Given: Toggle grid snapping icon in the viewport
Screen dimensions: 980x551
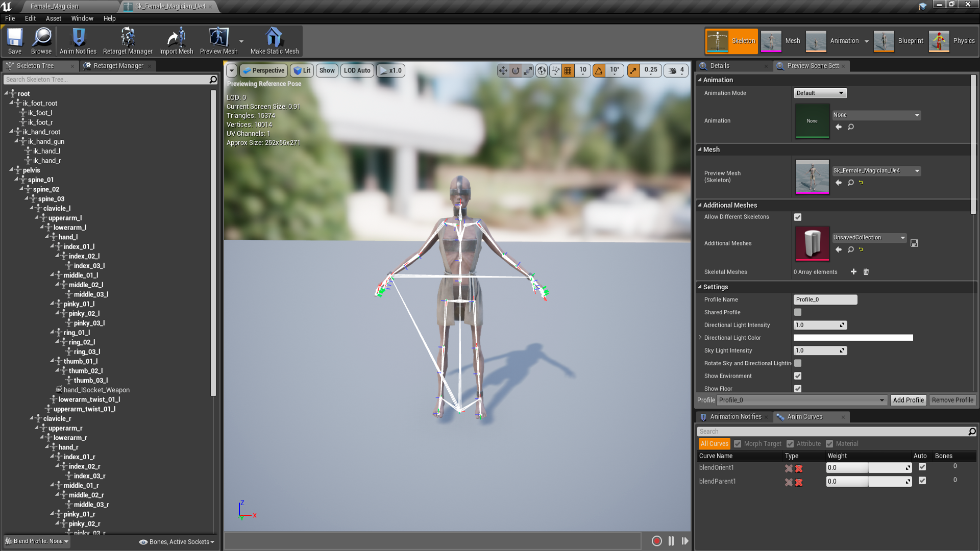Looking at the screenshot, I should click(x=568, y=70).
